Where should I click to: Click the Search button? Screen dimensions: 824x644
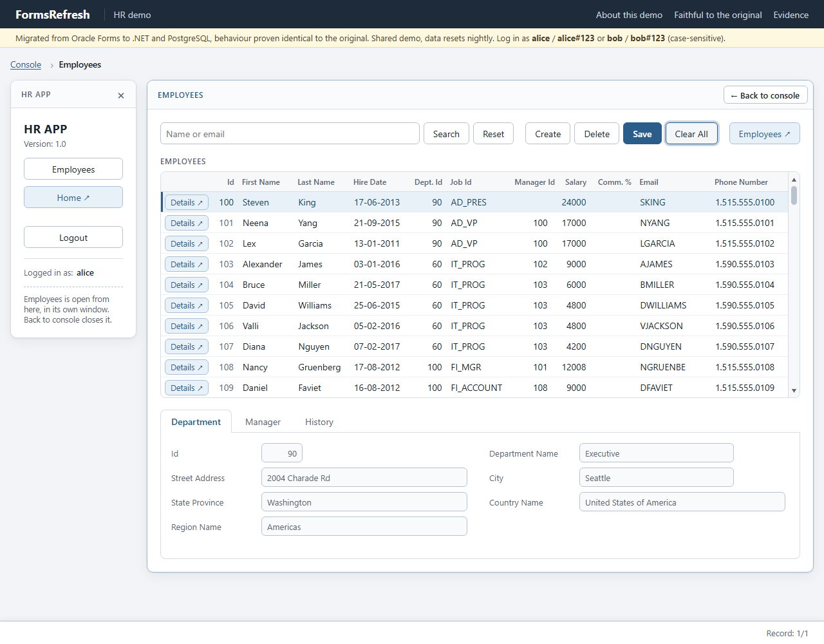[x=446, y=134]
